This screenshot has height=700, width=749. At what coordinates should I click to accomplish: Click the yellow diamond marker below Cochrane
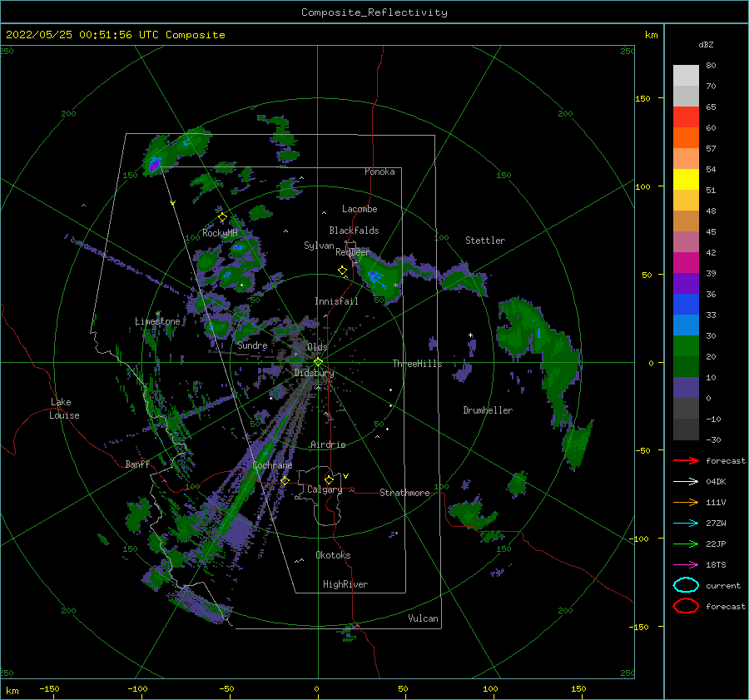[285, 480]
